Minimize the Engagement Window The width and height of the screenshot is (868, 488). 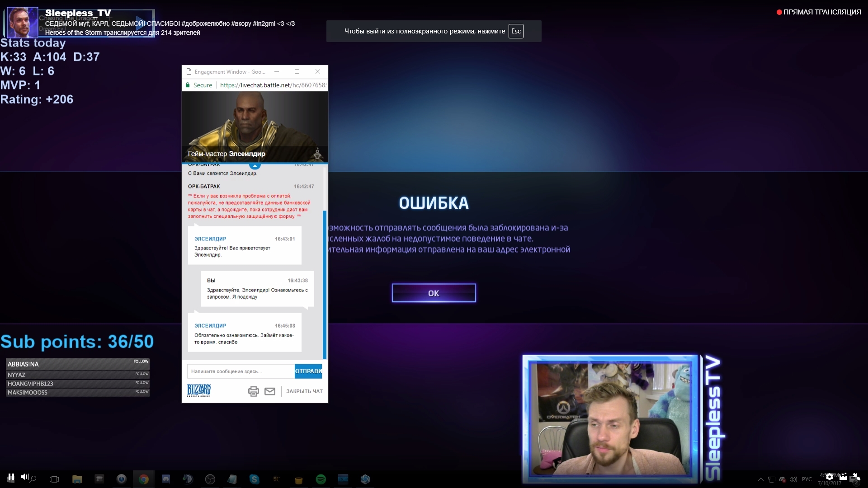click(x=277, y=71)
